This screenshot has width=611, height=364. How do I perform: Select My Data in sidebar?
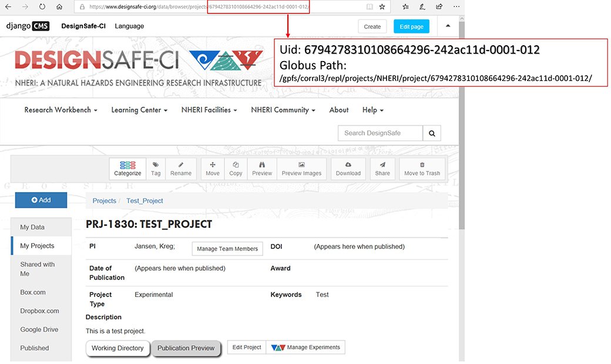coord(41,227)
